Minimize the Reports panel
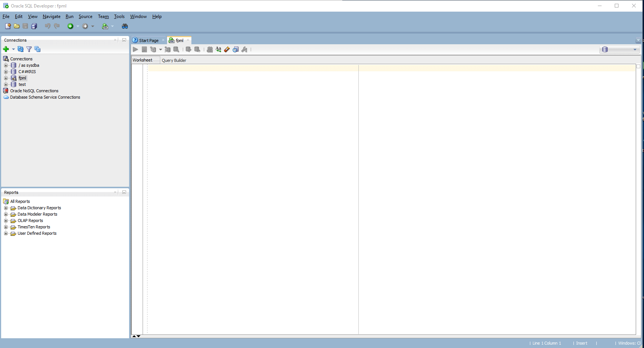Image resolution: width=644 pixels, height=348 pixels. [x=124, y=192]
